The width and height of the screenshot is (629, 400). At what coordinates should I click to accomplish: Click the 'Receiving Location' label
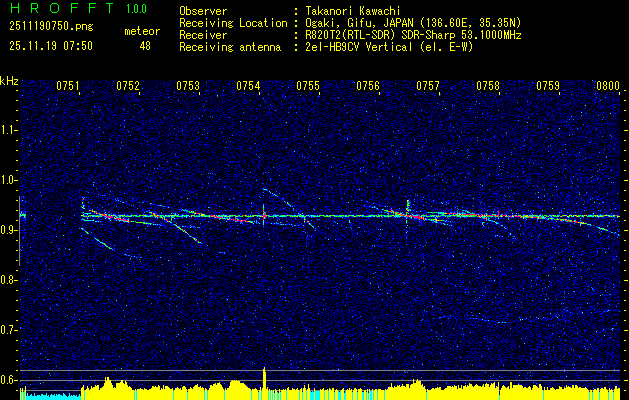coord(233,23)
